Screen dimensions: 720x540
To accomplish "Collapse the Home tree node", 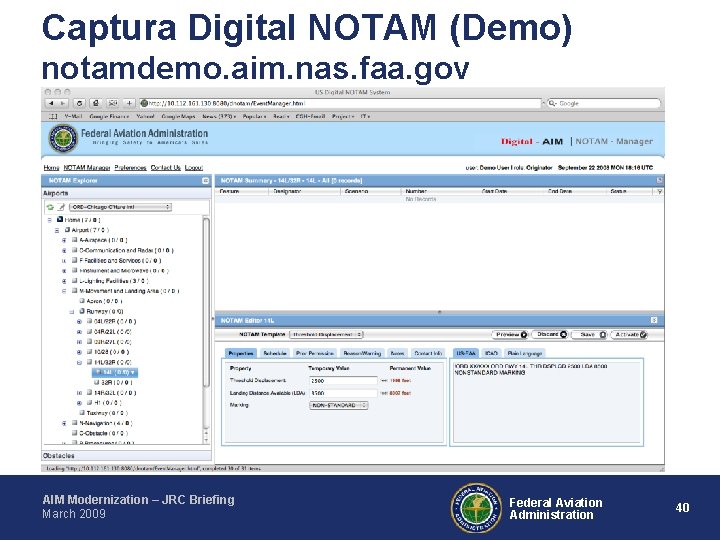I will pos(50,220).
